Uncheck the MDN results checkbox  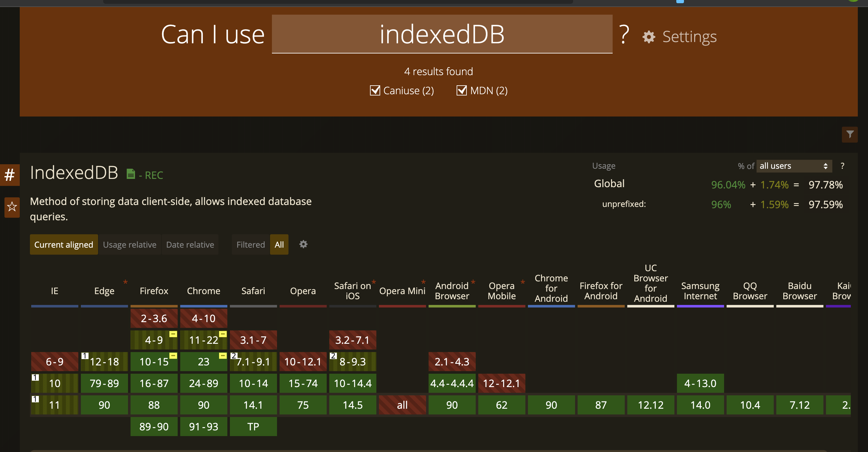[x=461, y=90]
